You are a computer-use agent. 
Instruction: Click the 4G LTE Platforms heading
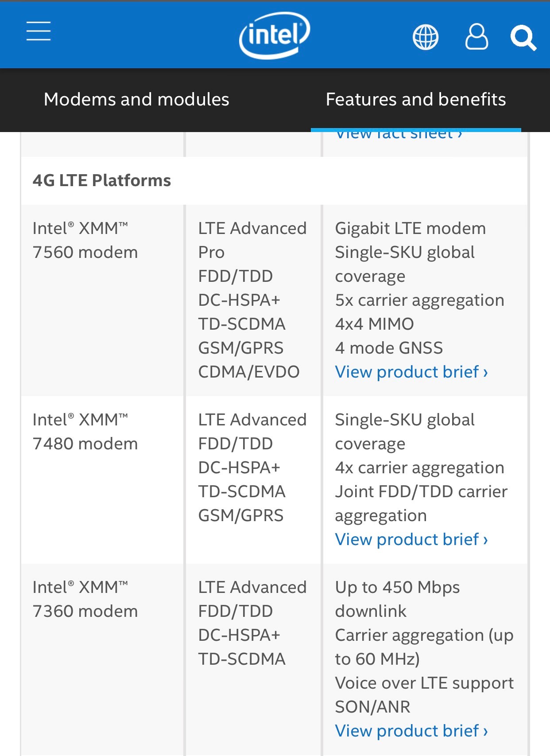coord(103,180)
